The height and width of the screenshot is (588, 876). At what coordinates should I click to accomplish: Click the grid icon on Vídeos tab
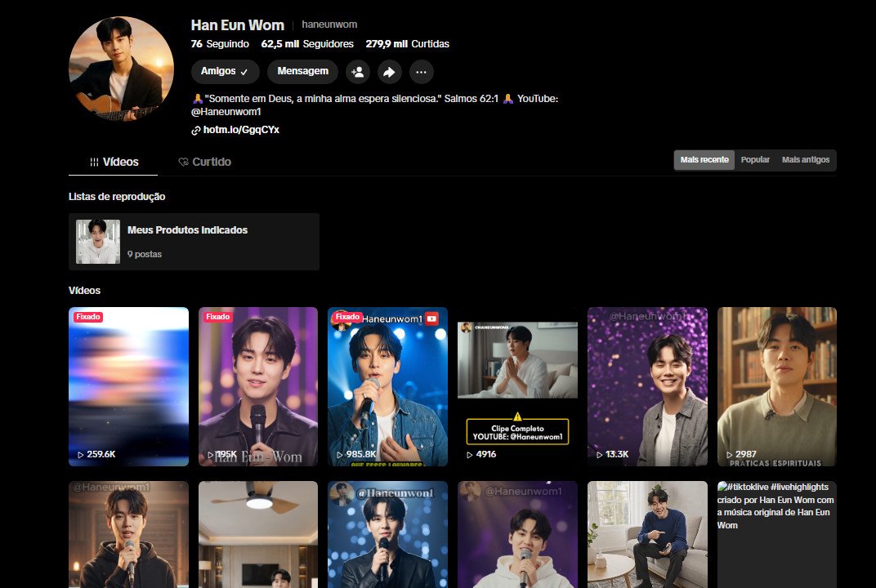point(95,162)
